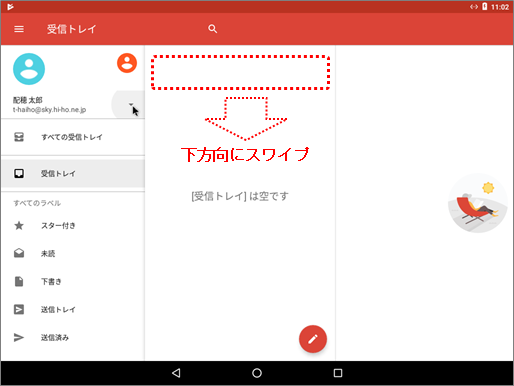Screen dimensions: 514x386
Task: Open the スター付き label
Action: (73, 226)
